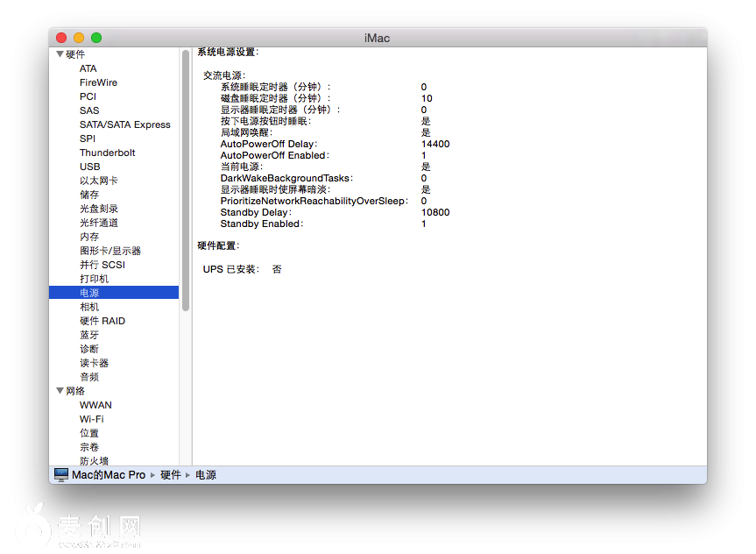
Task: Select 蓝牙 in the sidebar
Action: [89, 335]
